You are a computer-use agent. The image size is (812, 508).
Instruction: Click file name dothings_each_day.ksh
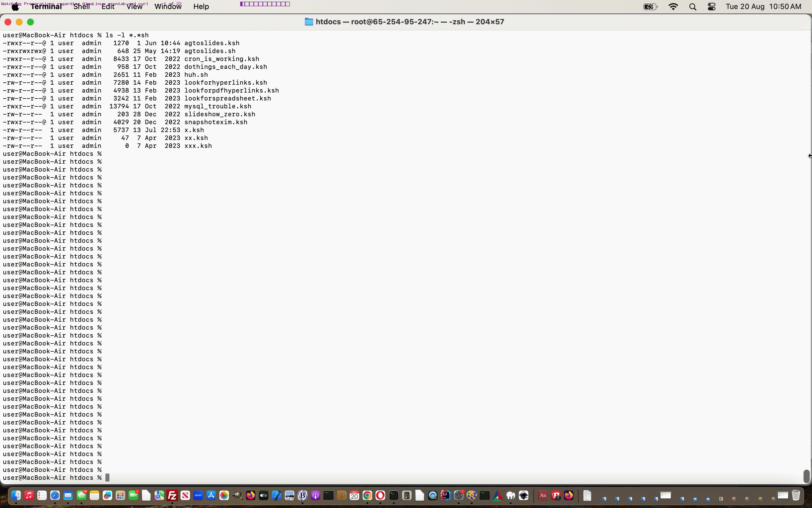[x=226, y=67]
